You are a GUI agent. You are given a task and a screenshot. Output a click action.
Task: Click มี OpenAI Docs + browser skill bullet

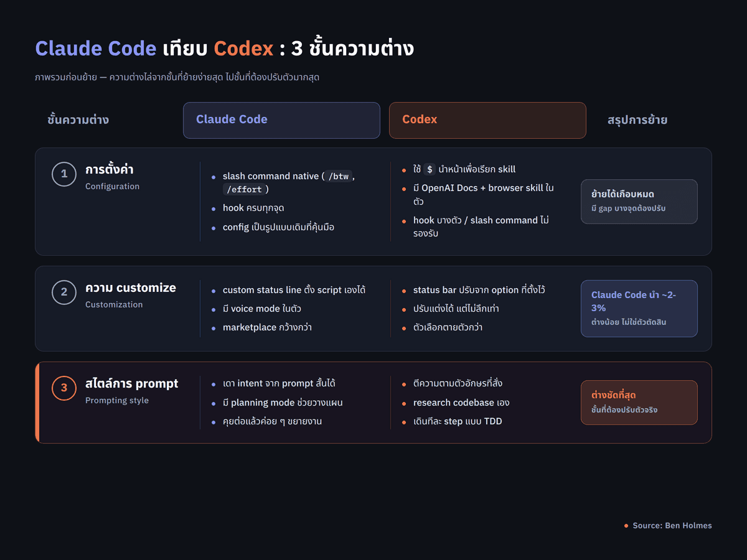point(483,195)
